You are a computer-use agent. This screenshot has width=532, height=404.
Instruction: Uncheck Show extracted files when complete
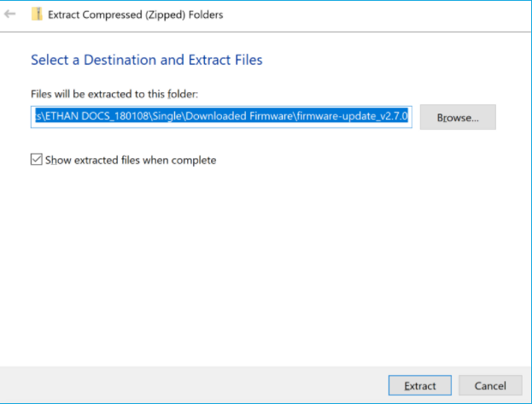pos(37,160)
